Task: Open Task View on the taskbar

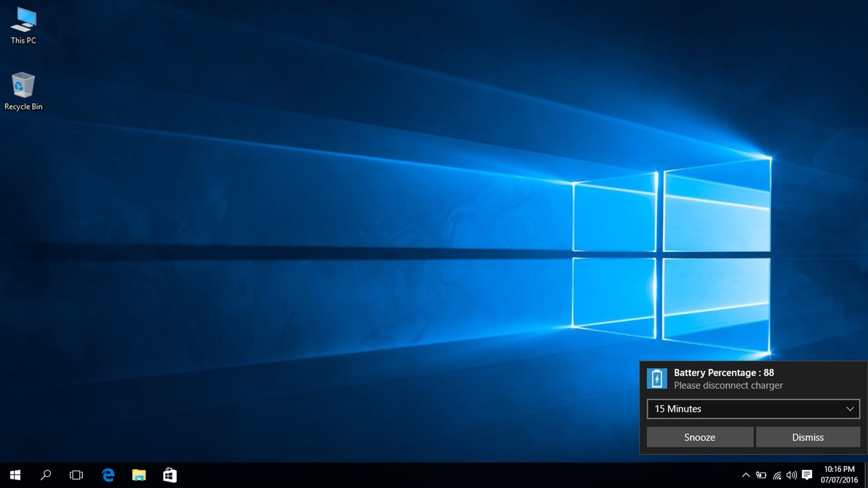Action: [76, 474]
